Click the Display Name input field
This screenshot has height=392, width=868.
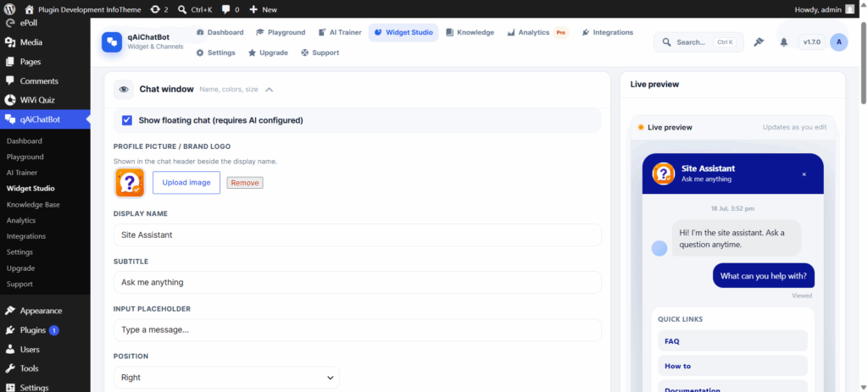click(357, 235)
